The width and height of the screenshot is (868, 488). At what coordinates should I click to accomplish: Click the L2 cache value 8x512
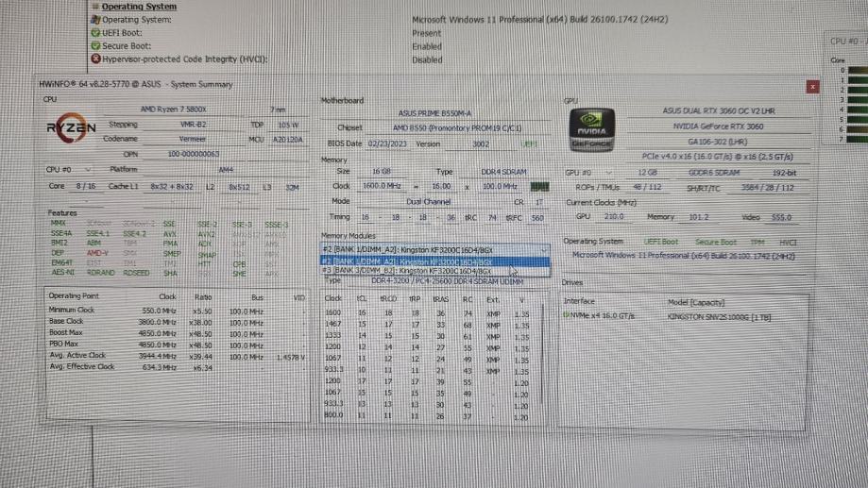click(x=239, y=188)
